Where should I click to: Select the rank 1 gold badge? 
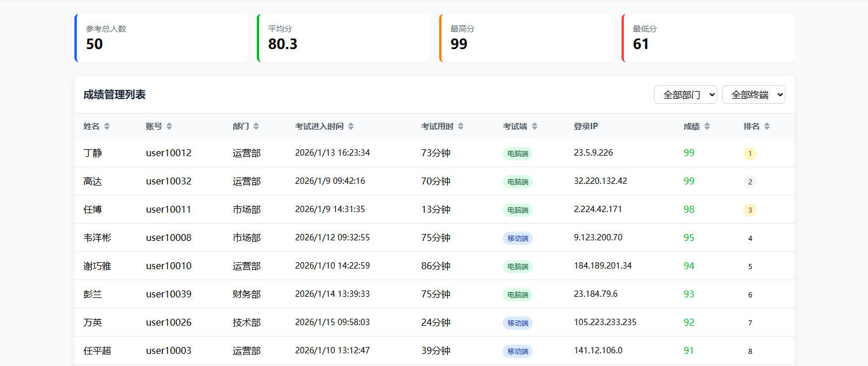coord(750,153)
